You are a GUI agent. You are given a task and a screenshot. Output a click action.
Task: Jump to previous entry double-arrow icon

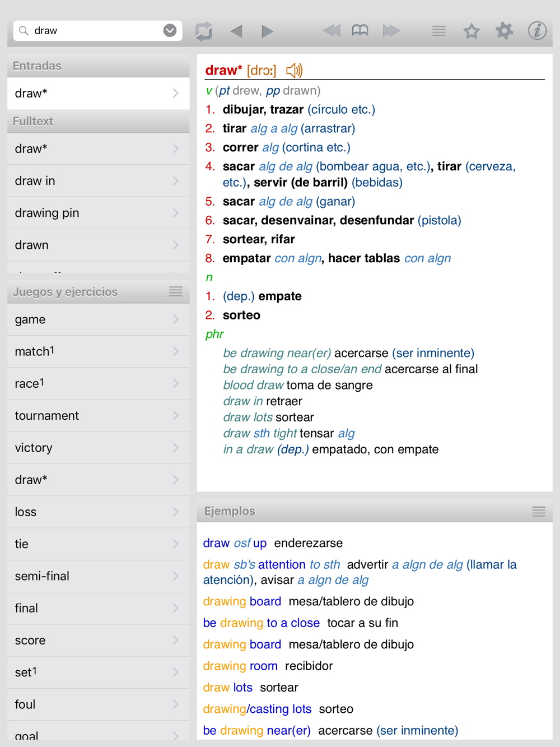click(x=332, y=31)
